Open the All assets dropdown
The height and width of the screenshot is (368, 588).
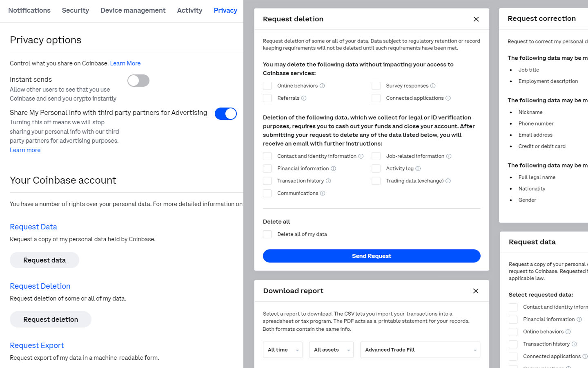331,350
